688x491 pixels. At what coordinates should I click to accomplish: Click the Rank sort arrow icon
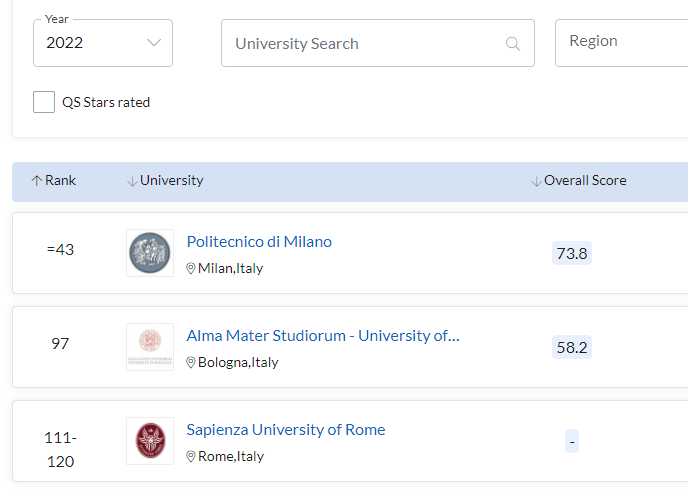point(37,181)
